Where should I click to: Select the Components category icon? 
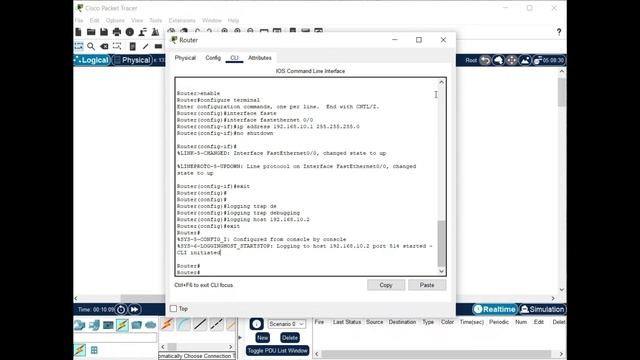click(108, 325)
